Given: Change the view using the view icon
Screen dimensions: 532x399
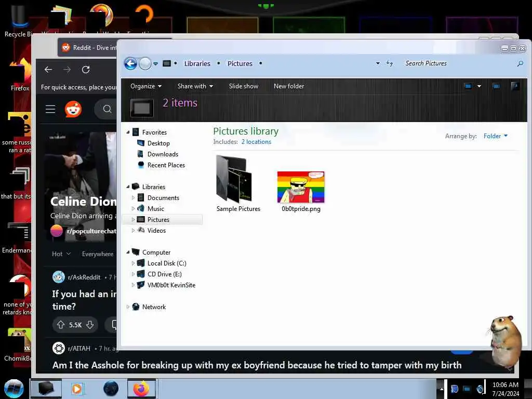Looking at the screenshot, I should click(468, 86).
